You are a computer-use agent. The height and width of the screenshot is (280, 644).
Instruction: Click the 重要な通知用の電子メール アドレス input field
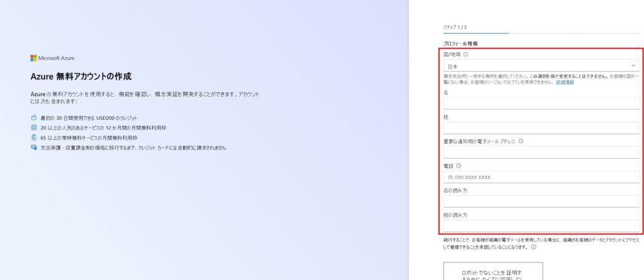541,153
